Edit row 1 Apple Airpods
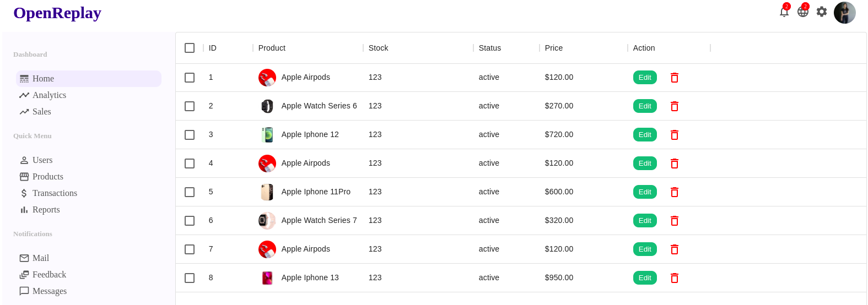Image resolution: width=868 pixels, height=305 pixels. click(x=645, y=78)
